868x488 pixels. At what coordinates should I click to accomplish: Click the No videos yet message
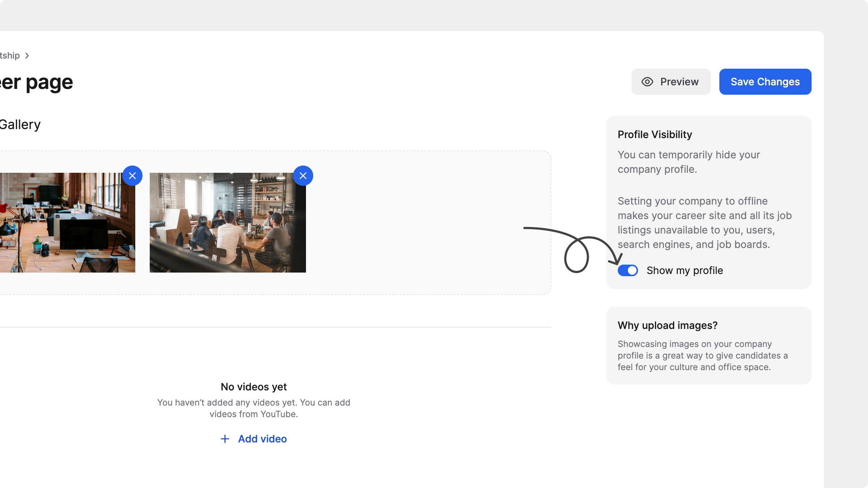point(254,387)
